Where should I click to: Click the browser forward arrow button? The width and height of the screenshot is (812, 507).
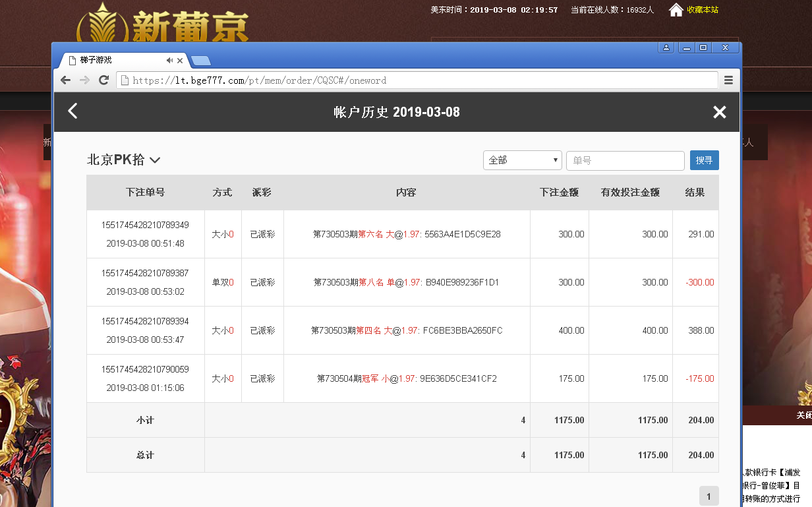tap(84, 80)
